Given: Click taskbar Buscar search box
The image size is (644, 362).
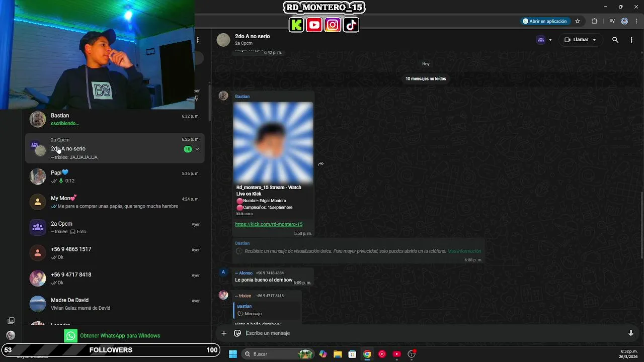Looking at the screenshot, I should point(277,354).
